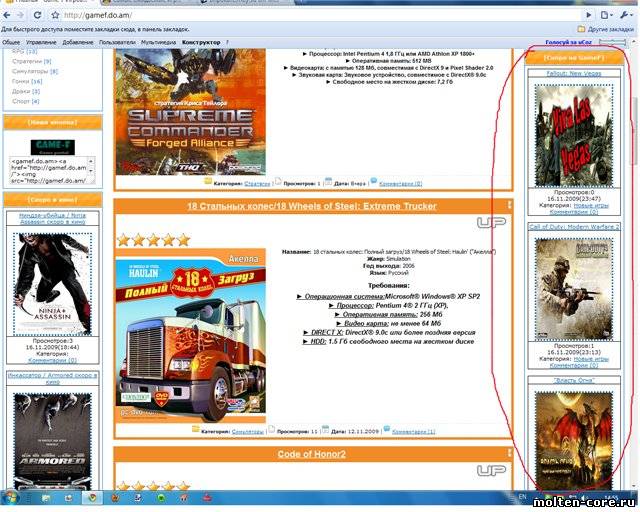
Task: Open the 'Добавление' admin menu
Action: tap(78, 42)
